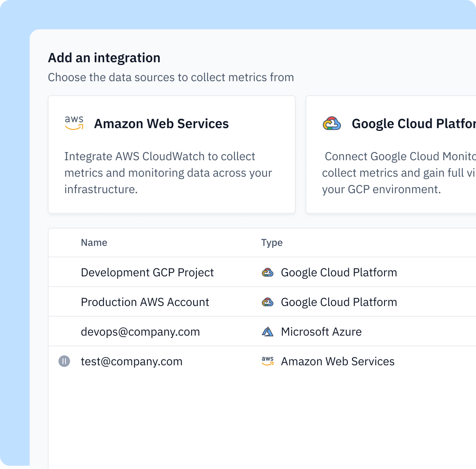The image size is (476, 469).
Task: Click the AWS logo on the Amazon card
Action: 74,122
